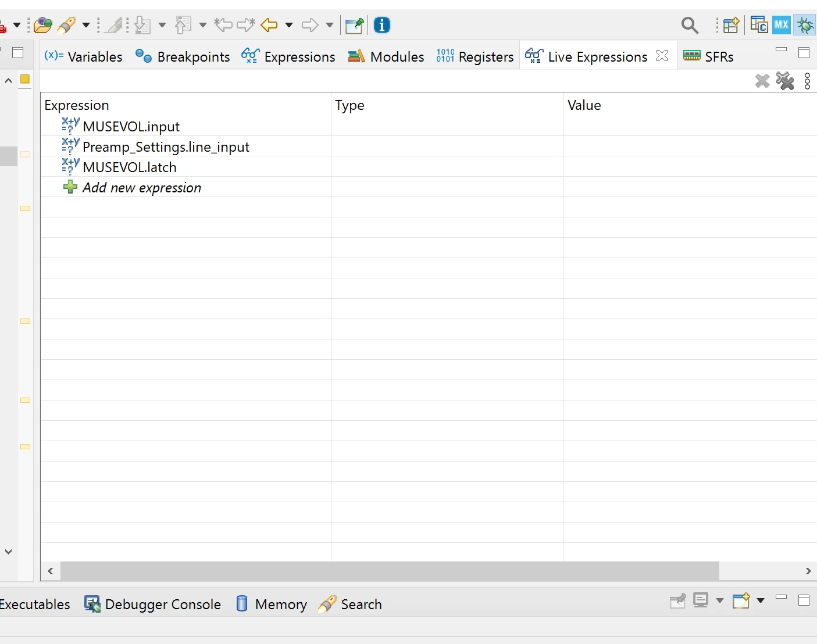
Task: Click the Search flashlight toolbar icon
Action: click(67, 25)
